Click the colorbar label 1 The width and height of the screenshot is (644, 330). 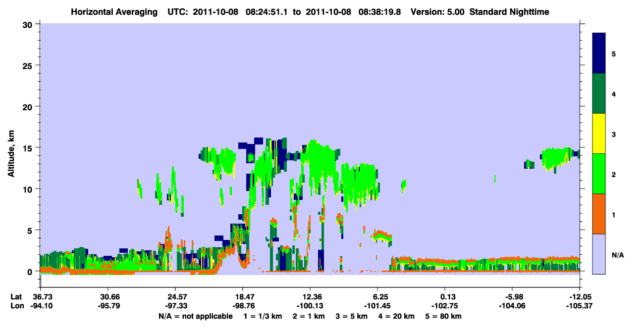click(x=613, y=214)
